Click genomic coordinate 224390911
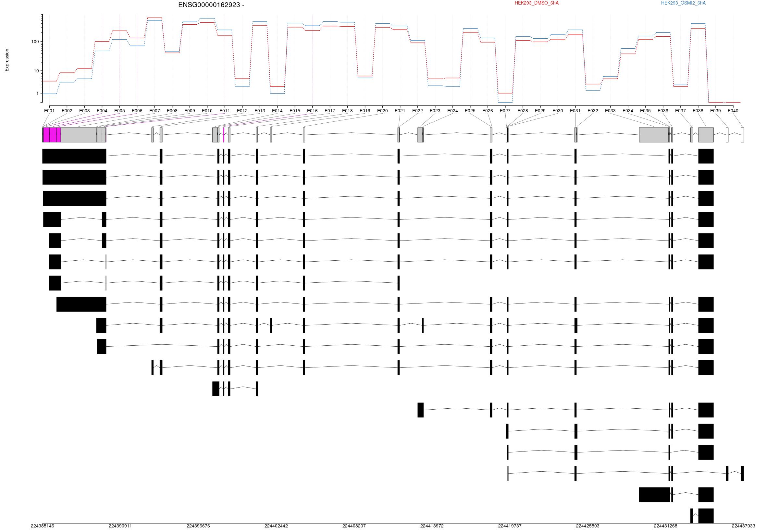This screenshot has height=532, width=779. pos(120,526)
